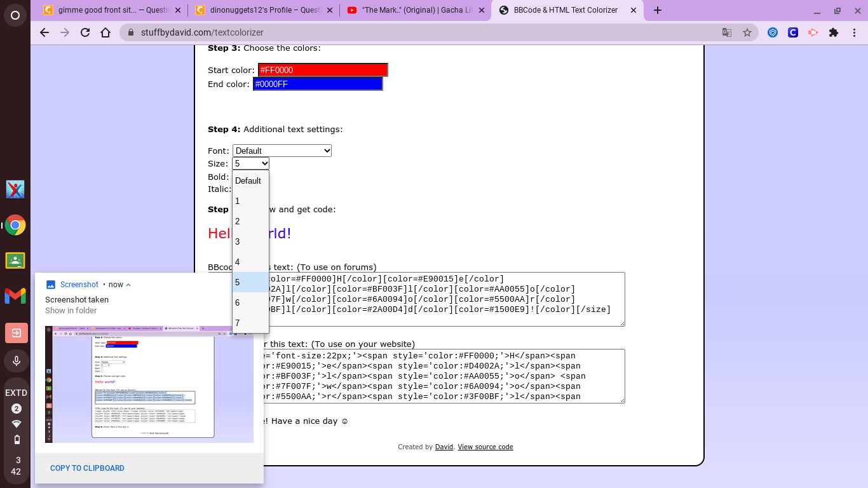
Task: Open the Gmail icon in the shelf
Action: pos(15,295)
